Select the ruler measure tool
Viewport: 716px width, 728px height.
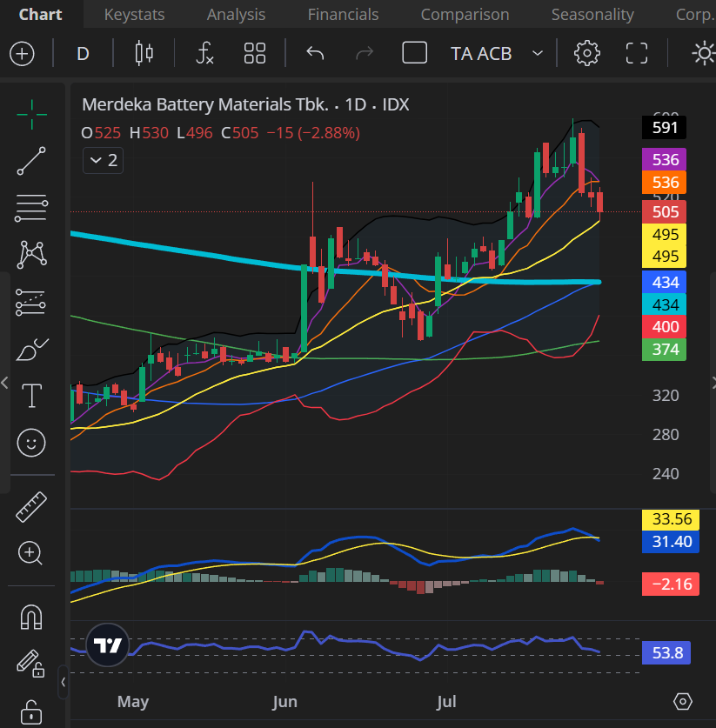point(31,507)
